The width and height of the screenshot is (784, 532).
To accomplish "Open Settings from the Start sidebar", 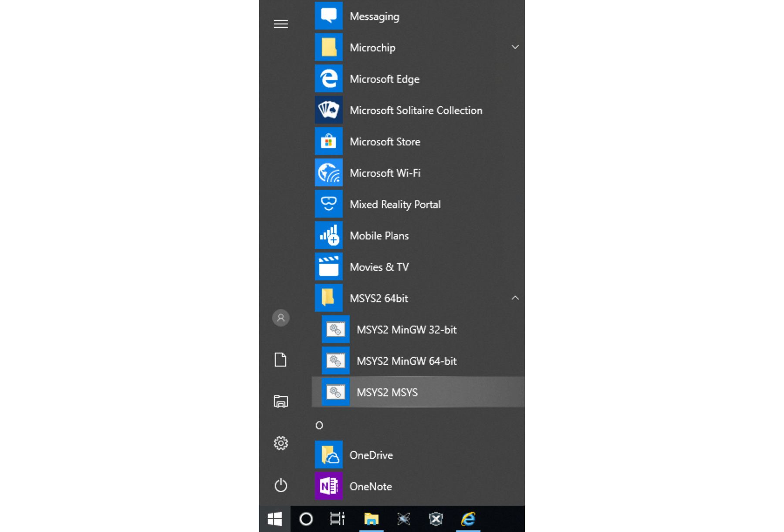I will tap(280, 443).
